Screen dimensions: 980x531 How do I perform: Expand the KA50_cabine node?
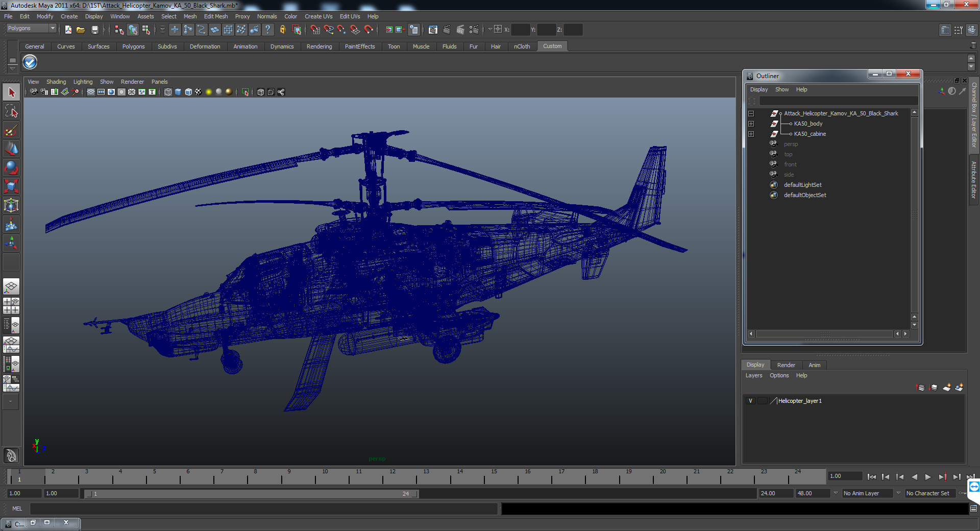coord(751,134)
